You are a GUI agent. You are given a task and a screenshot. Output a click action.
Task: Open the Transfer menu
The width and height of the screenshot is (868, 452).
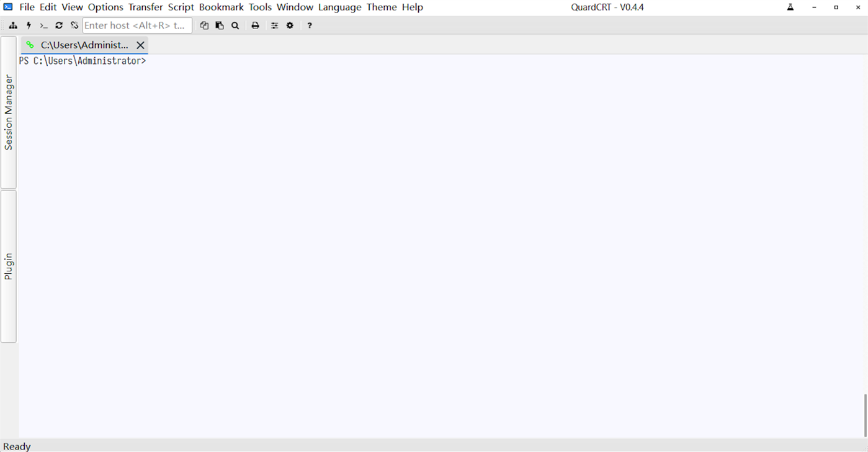click(145, 7)
